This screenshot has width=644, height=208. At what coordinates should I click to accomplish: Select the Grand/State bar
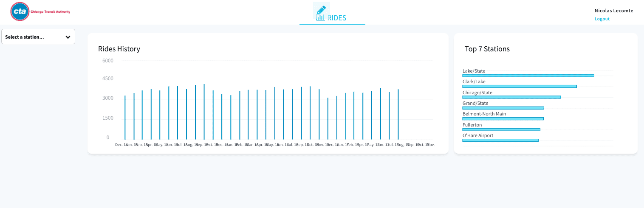(503, 108)
